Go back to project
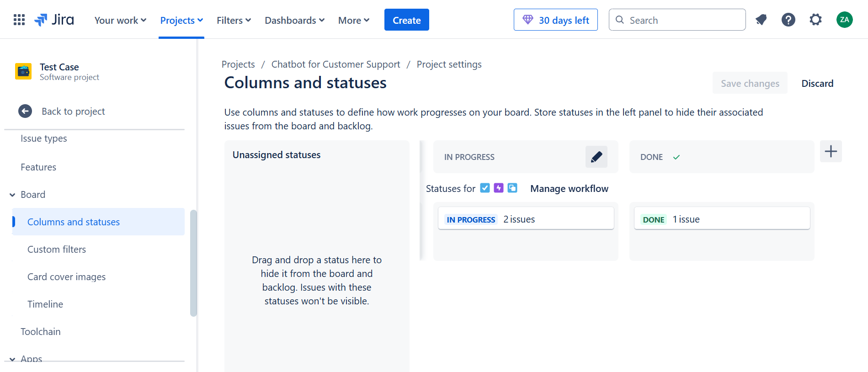The width and height of the screenshot is (868, 372). click(x=73, y=111)
